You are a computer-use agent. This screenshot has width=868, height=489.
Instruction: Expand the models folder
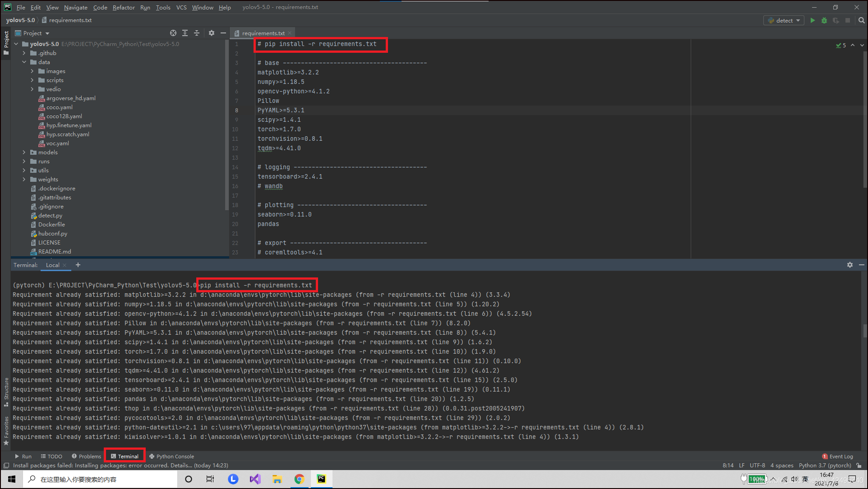coord(24,152)
